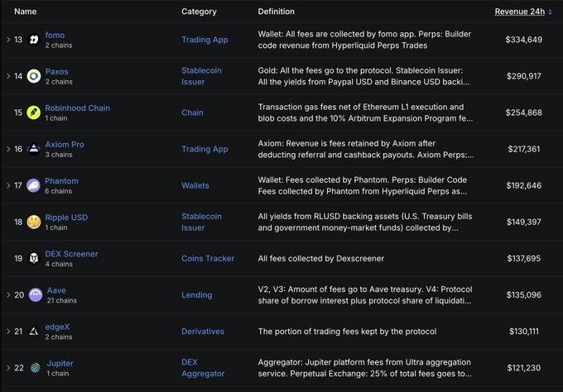The height and width of the screenshot is (392, 563).
Task: Click the Ripple USD definition about RLUSD backing
Action: coord(365,222)
